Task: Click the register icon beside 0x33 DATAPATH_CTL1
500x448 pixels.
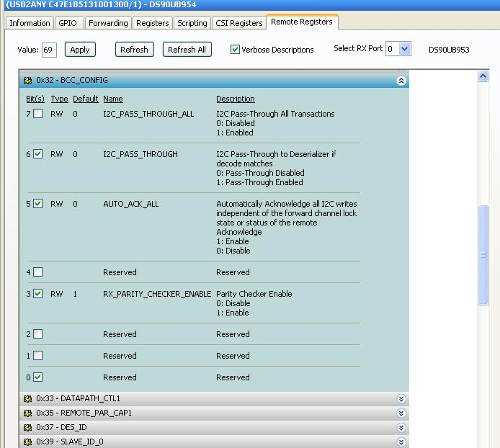Action: click(28, 398)
